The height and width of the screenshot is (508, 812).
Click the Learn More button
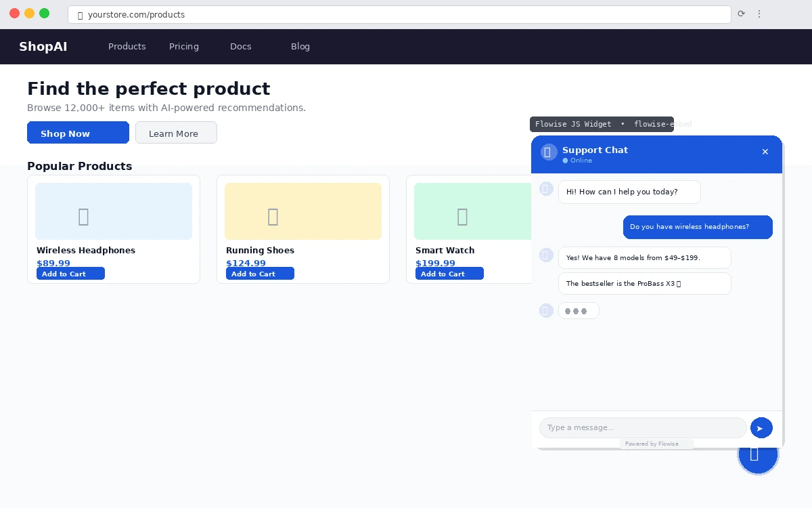point(176,132)
